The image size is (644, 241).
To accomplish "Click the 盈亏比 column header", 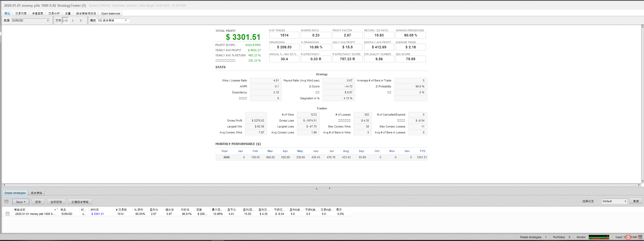I will 233,210.
